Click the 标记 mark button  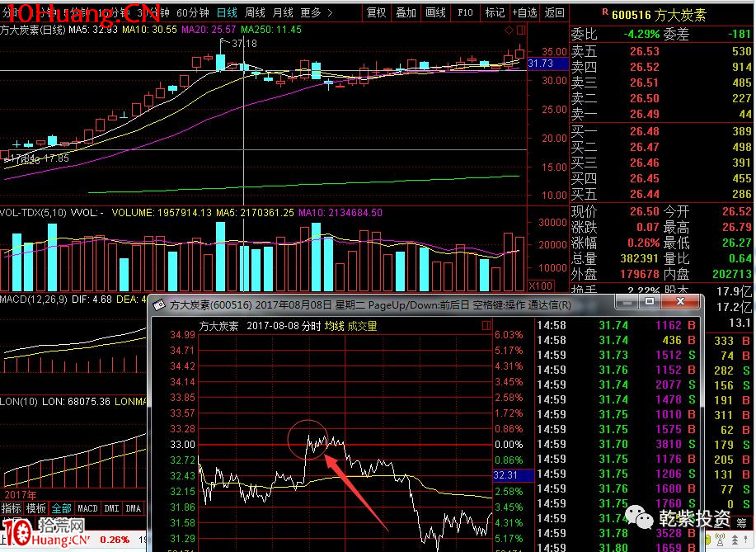tap(495, 13)
